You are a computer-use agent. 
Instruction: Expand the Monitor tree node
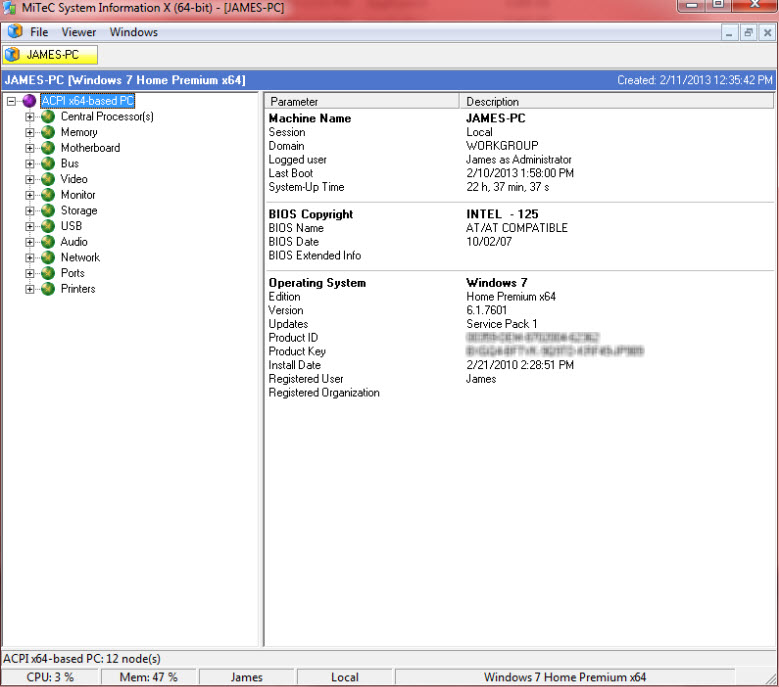tap(30, 195)
